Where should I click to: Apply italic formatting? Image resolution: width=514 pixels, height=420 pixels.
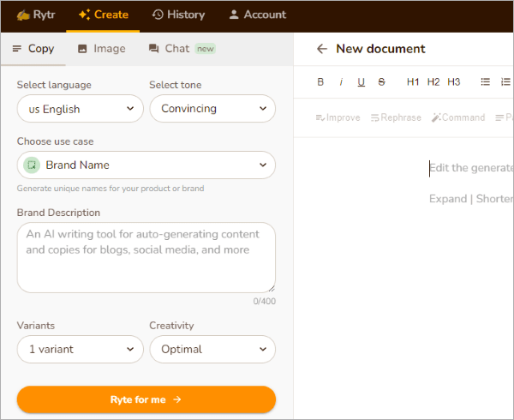coord(341,81)
